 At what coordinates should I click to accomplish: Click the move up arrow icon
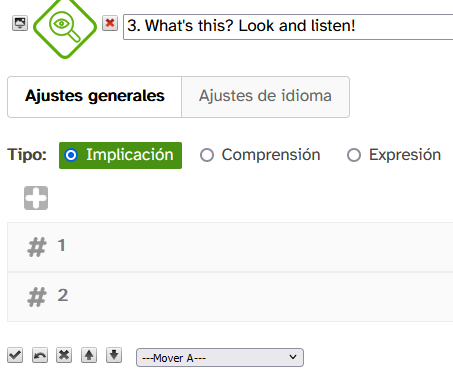click(89, 355)
